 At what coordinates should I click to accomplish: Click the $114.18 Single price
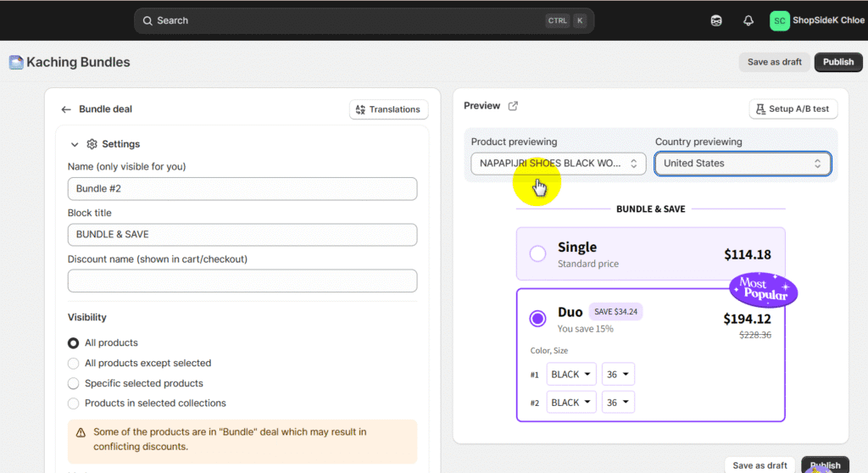coord(748,254)
